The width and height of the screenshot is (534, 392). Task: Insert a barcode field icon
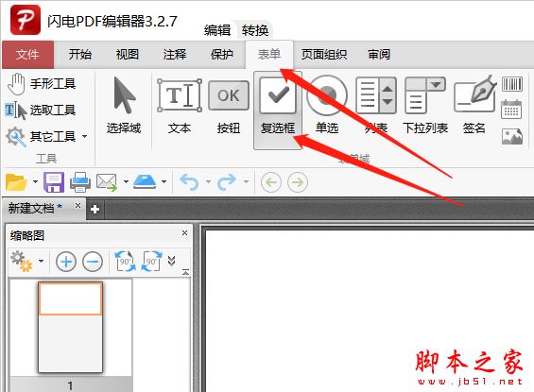click(512, 84)
